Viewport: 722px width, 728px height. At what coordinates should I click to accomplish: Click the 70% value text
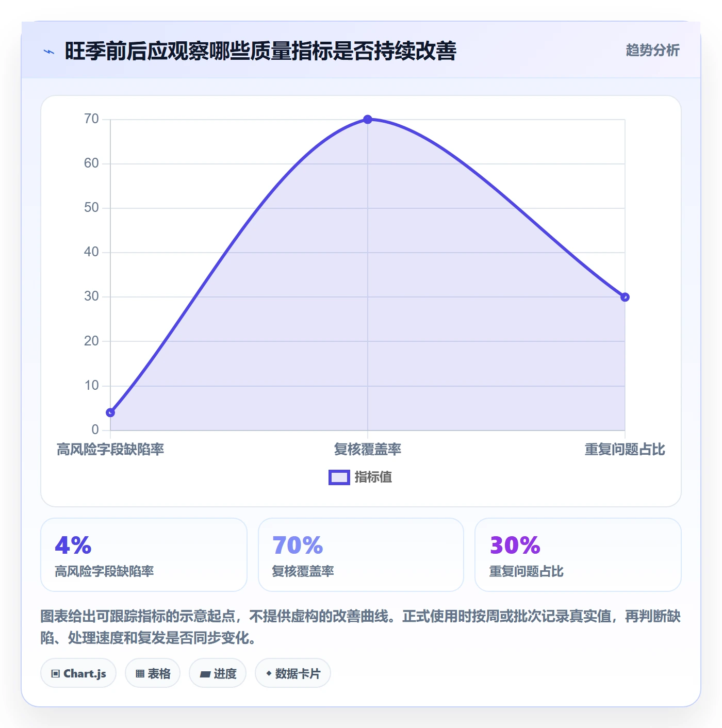coord(298,545)
